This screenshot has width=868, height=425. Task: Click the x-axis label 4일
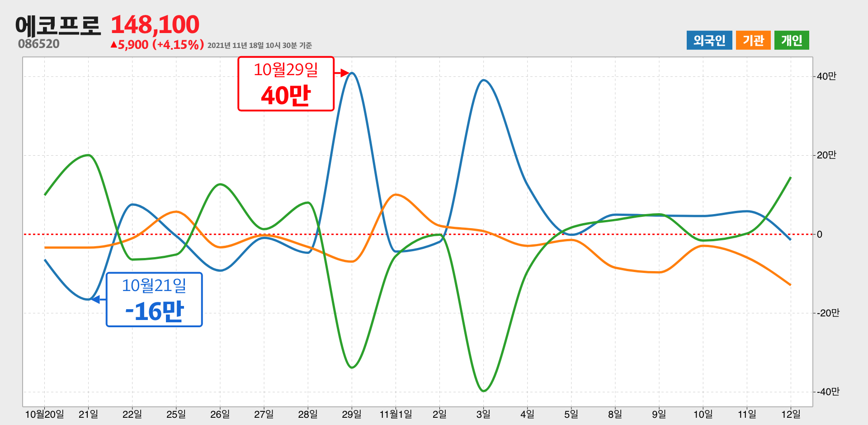[x=527, y=414]
